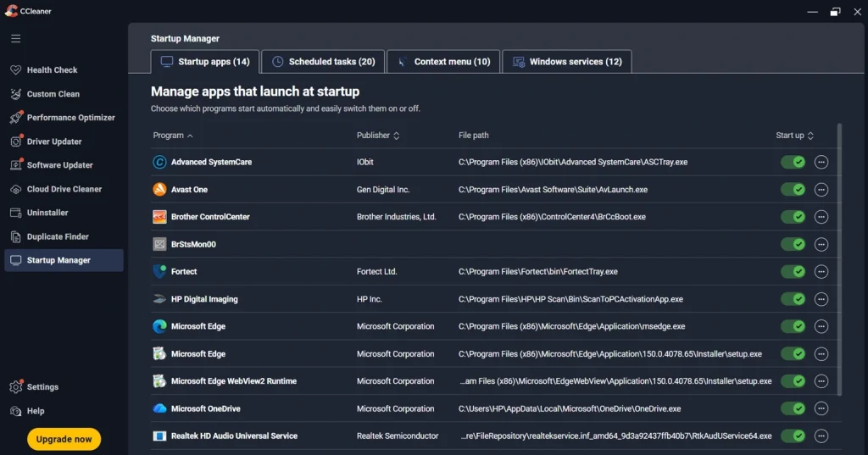The image size is (868, 455).
Task: Click the Upgrade now button
Action: point(64,439)
